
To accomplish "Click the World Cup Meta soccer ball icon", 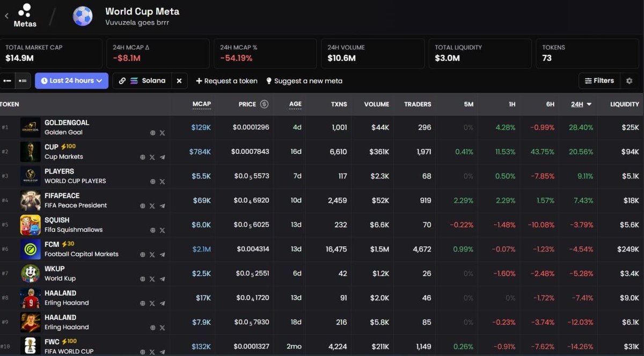I will pyautogui.click(x=83, y=16).
